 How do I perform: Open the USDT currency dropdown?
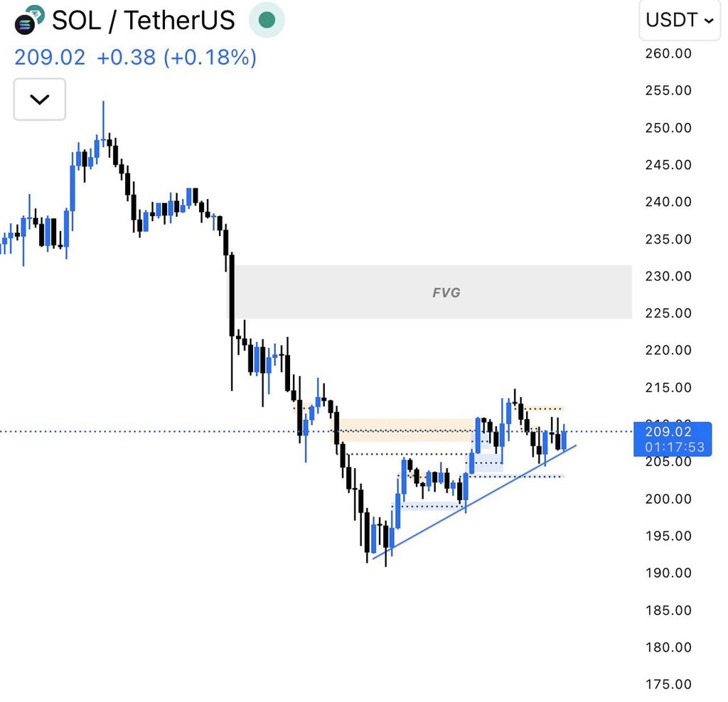(x=679, y=21)
